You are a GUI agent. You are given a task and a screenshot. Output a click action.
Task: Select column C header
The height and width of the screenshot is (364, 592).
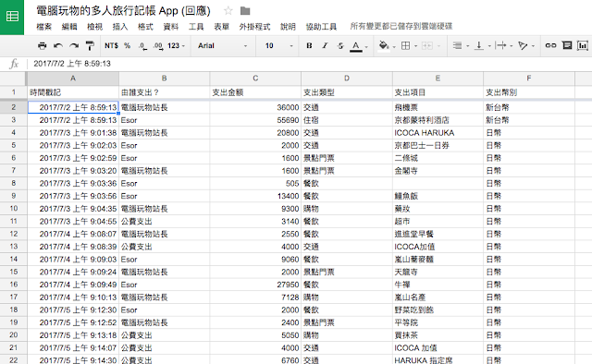255,79
